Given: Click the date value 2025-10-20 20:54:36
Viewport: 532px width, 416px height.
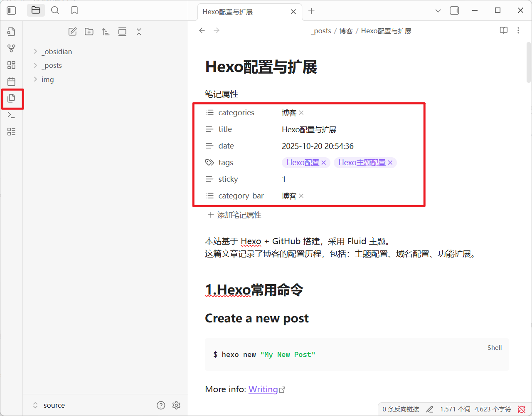Looking at the screenshot, I should [x=318, y=146].
